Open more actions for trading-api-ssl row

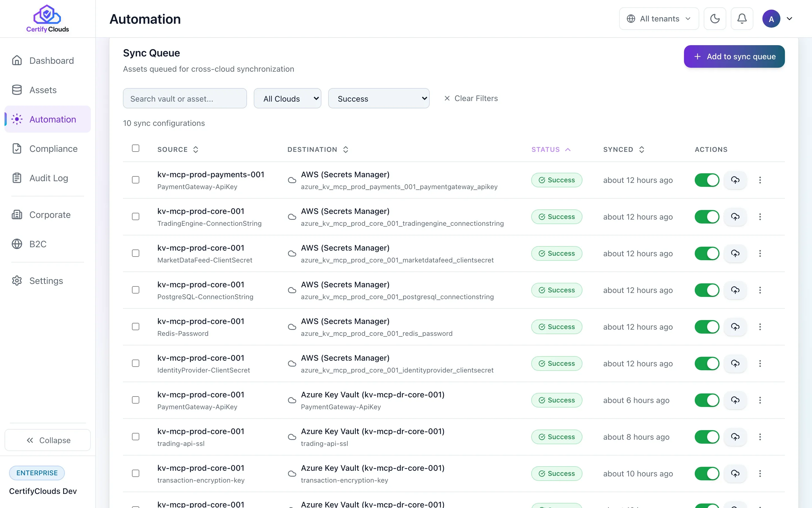(760, 437)
